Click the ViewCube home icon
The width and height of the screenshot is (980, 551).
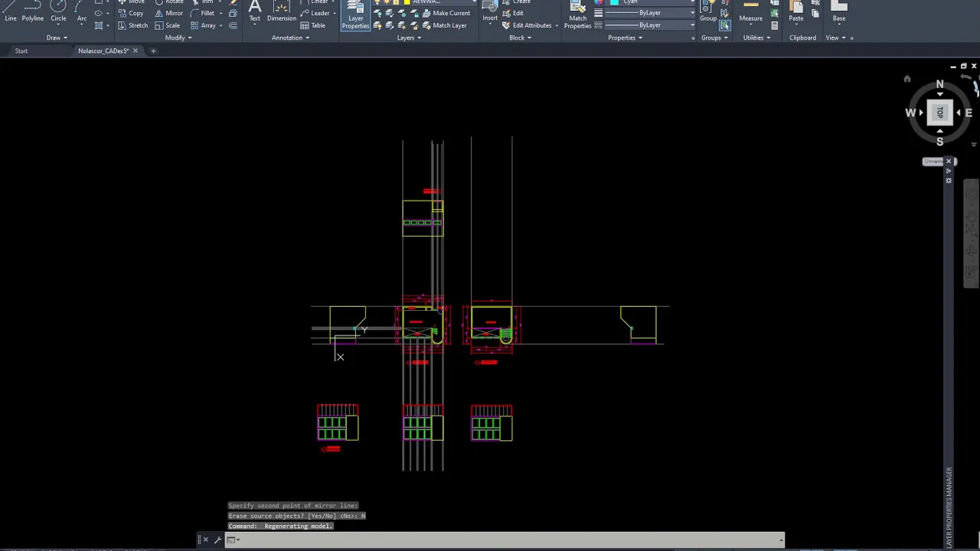click(x=907, y=79)
